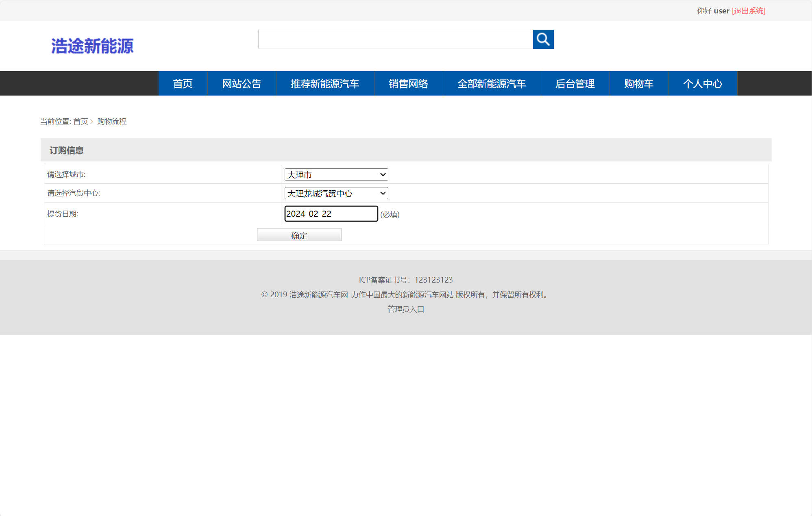Open the 购物车 shopping cart page

point(638,83)
